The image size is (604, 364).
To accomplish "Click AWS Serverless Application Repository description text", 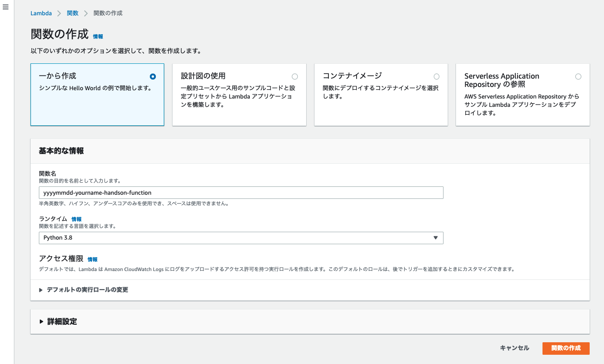I will (522, 105).
